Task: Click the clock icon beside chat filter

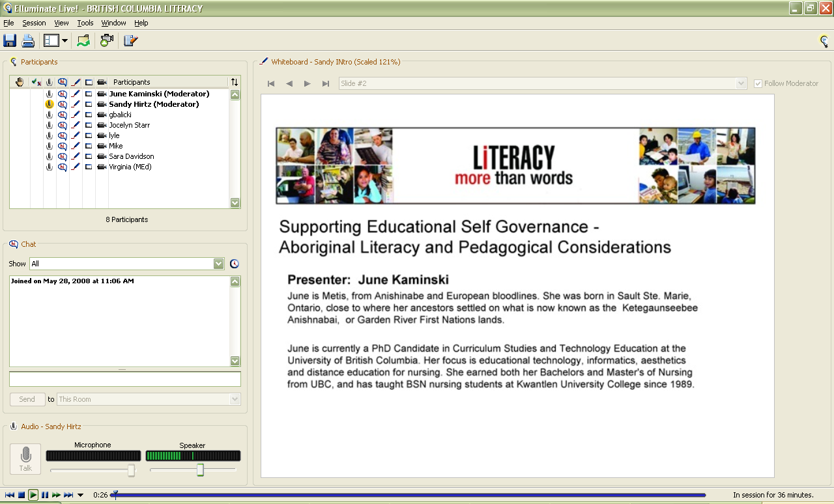Action: (235, 264)
